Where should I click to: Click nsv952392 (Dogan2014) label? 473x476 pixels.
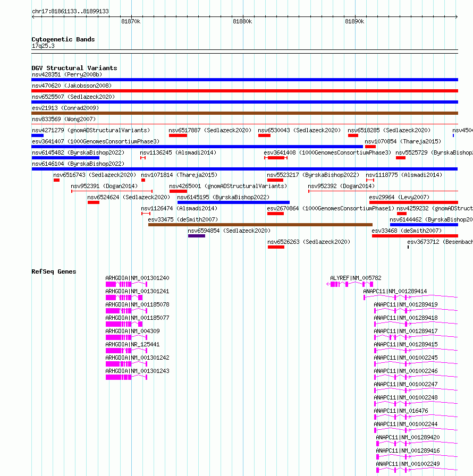point(341,186)
